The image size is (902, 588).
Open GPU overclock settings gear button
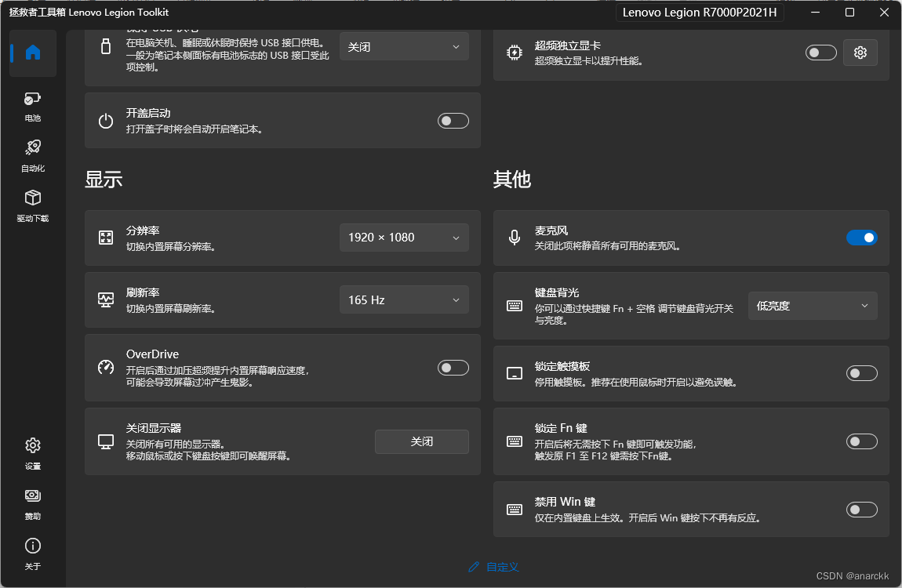tap(860, 53)
